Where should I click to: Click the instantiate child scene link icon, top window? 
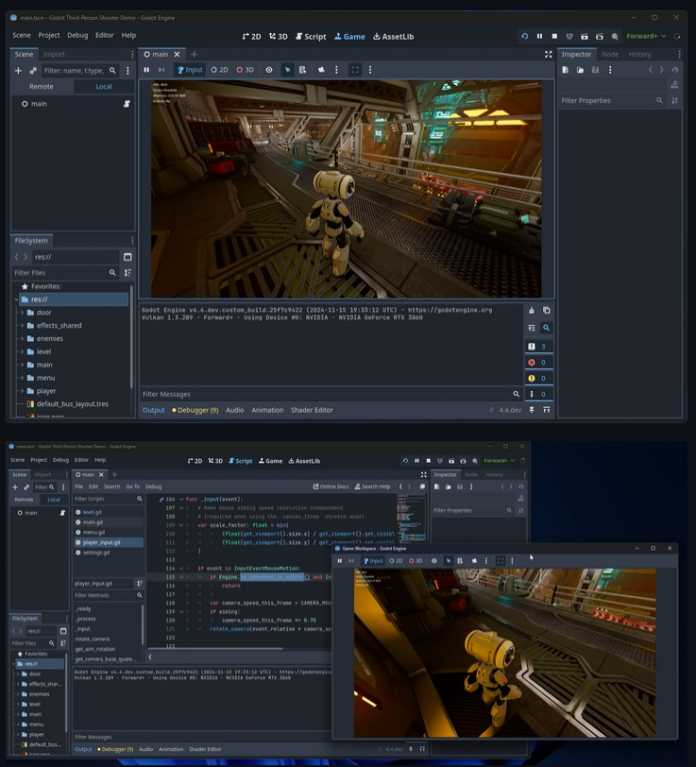[33, 70]
